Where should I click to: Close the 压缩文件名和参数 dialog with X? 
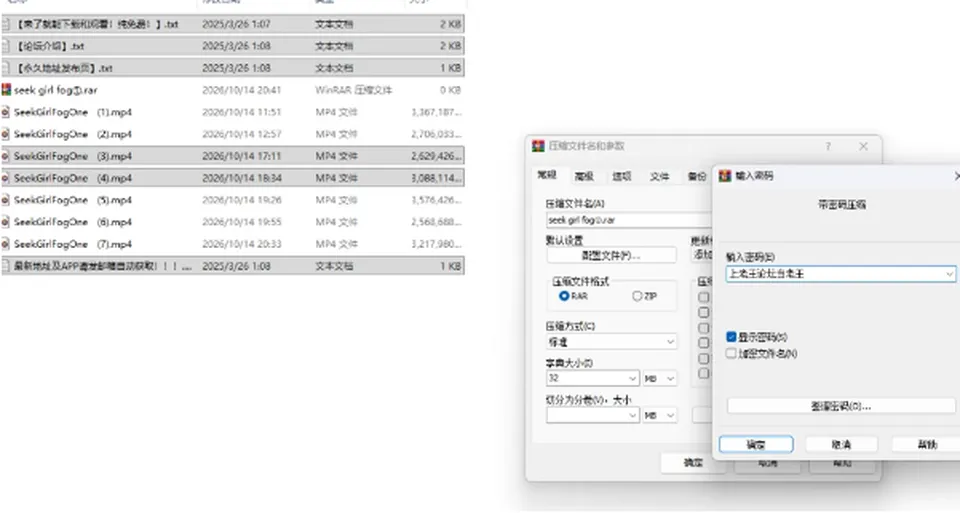point(863,146)
